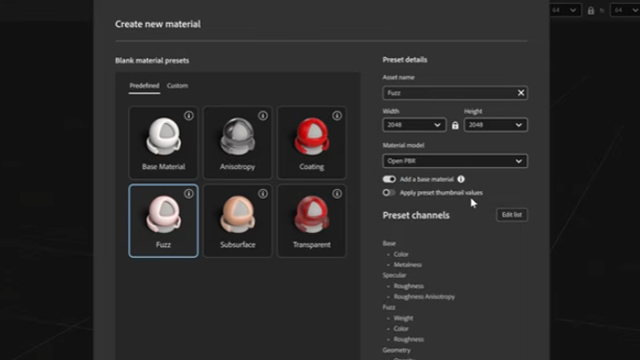Image resolution: width=640 pixels, height=360 pixels.
Task: Open the Width 2048 dropdown
Action: [x=414, y=125]
